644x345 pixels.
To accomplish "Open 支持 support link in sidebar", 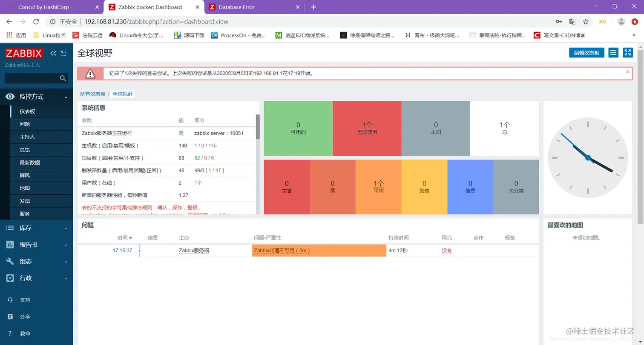I will [25, 300].
